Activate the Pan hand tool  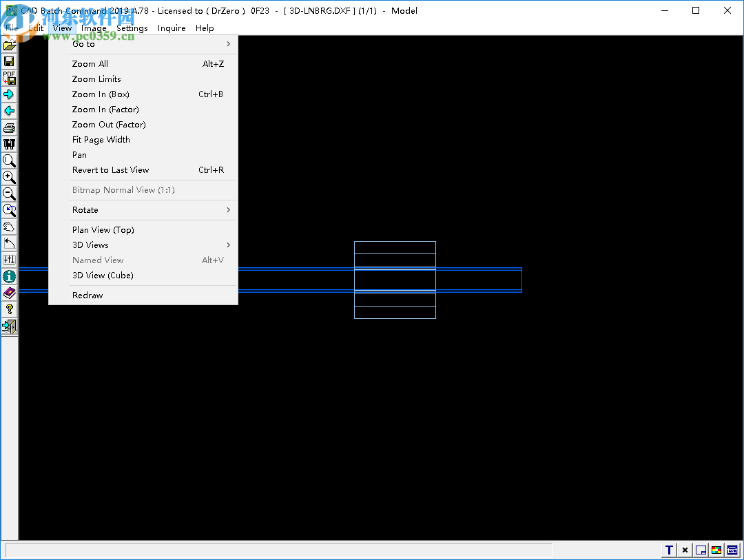[9, 227]
